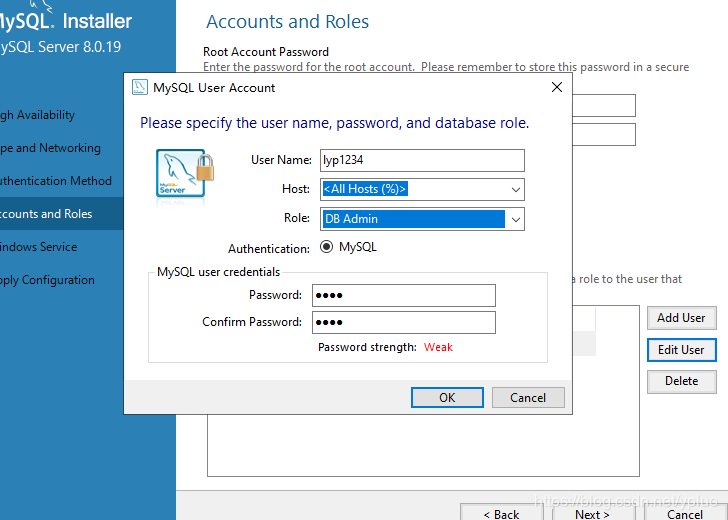Click Add User in installer window
The image size is (728, 520).
[x=681, y=318]
